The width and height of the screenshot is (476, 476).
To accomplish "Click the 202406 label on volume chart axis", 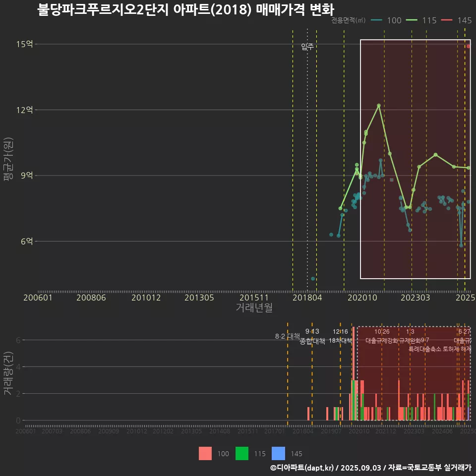I will point(442,431).
